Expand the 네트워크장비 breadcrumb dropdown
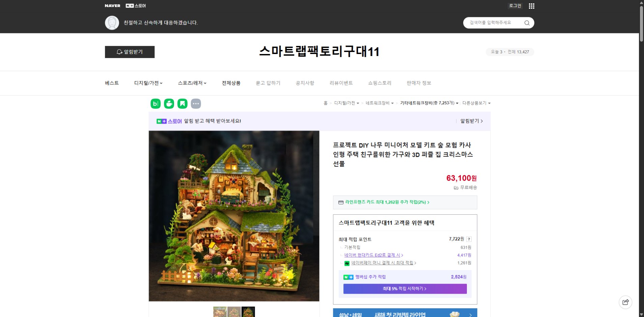This screenshot has height=317, width=644. 379,103
